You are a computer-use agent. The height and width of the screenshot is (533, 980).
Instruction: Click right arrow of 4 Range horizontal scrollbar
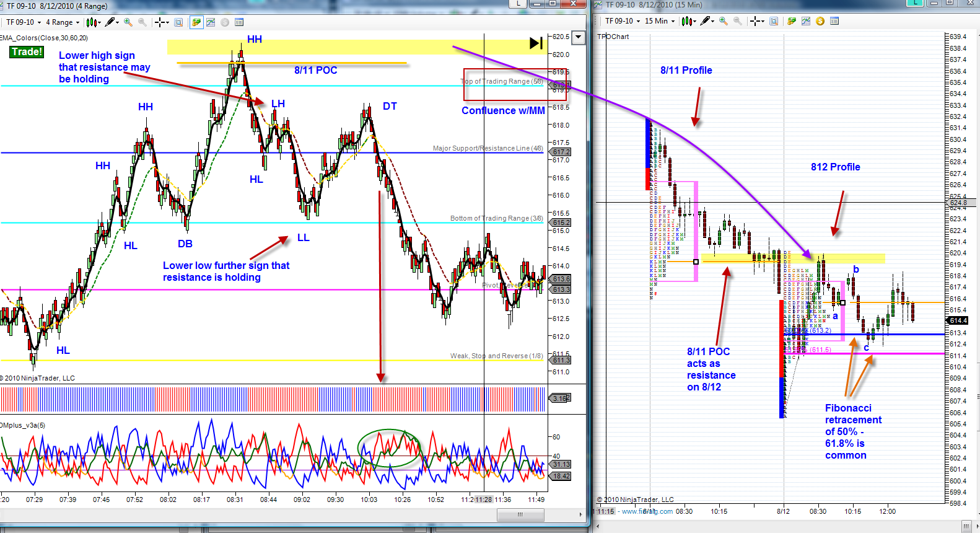tap(580, 514)
